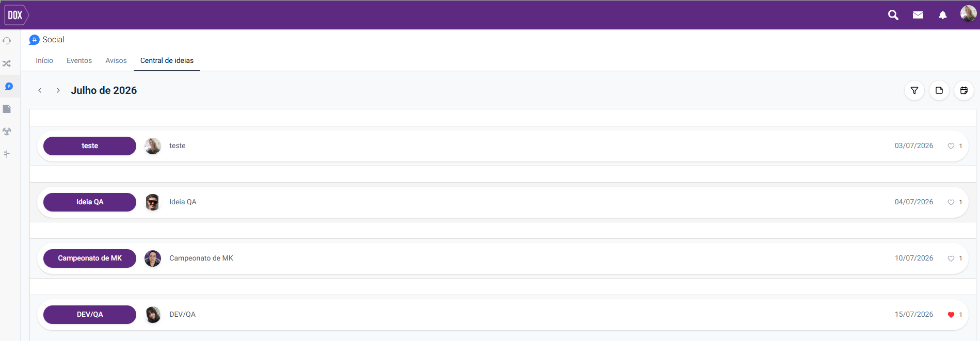Like the teste idea heart
The height and width of the screenshot is (341, 980).
click(x=951, y=146)
